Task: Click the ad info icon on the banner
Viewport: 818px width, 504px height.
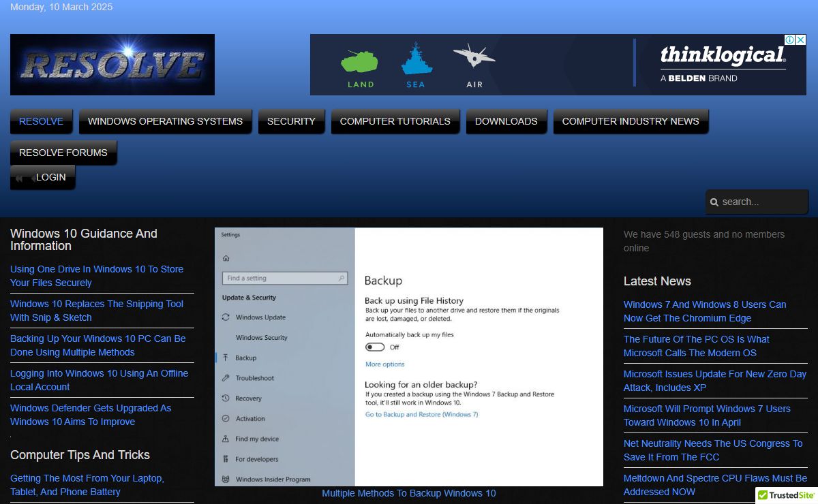Action: (790, 40)
